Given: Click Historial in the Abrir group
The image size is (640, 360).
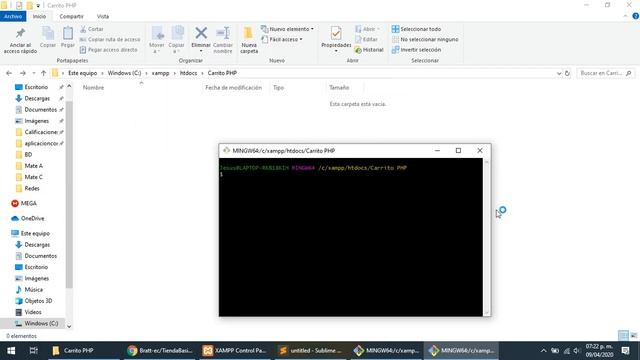Looking at the screenshot, I should coord(369,50).
